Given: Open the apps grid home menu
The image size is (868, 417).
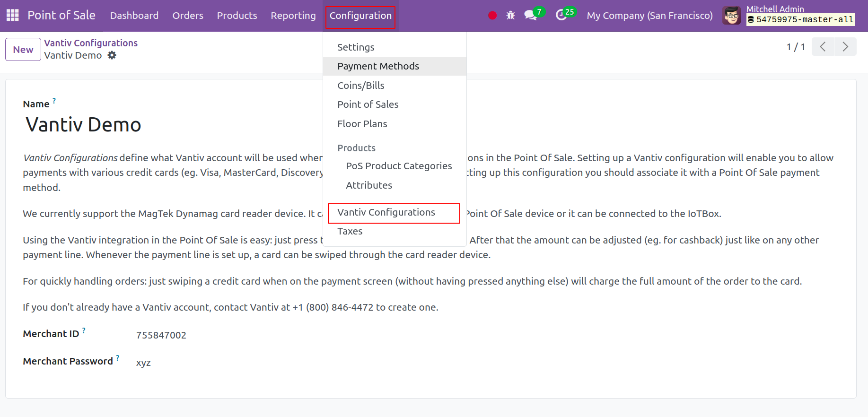Looking at the screenshot, I should pos(13,16).
